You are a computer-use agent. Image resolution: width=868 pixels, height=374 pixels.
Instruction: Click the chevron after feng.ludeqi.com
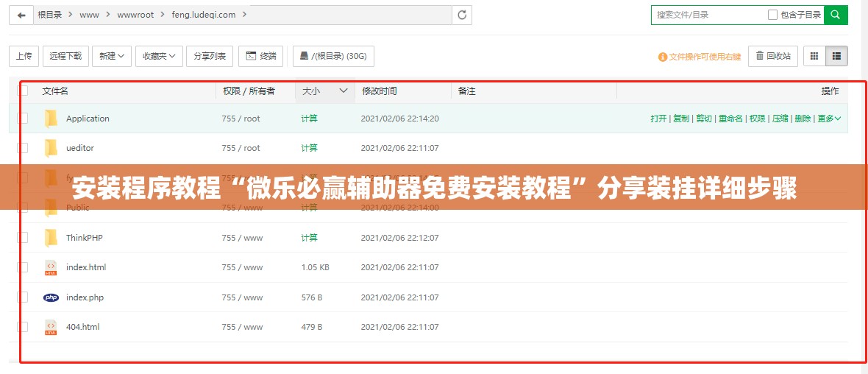click(245, 15)
